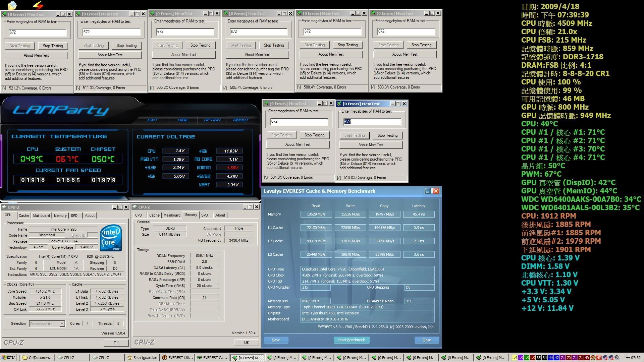Click Save in the EVEREST benchmark window
Screen dimensions: 644x362
click(276, 340)
